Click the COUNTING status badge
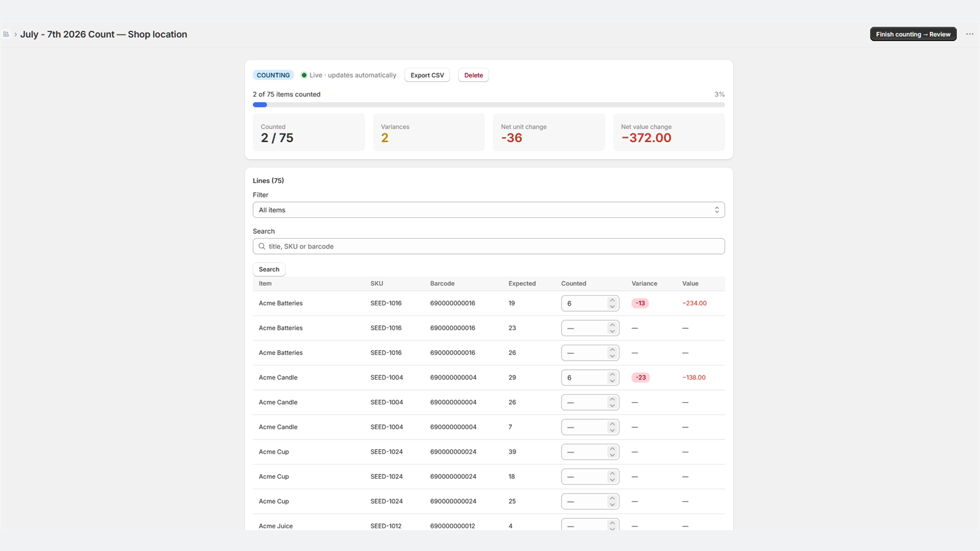Screen dimensions: 980x551 coord(273,75)
